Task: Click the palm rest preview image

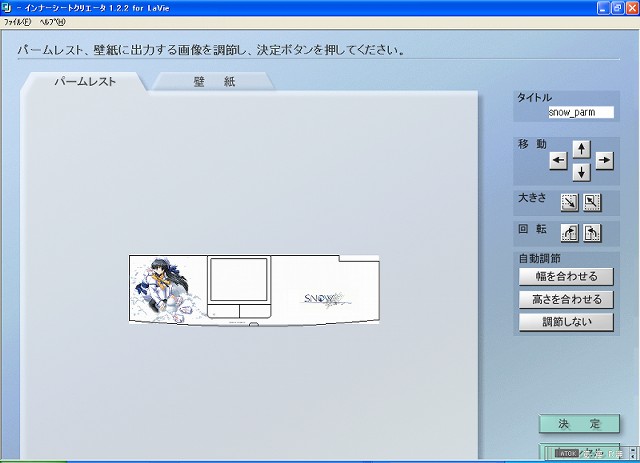Action: [254, 290]
